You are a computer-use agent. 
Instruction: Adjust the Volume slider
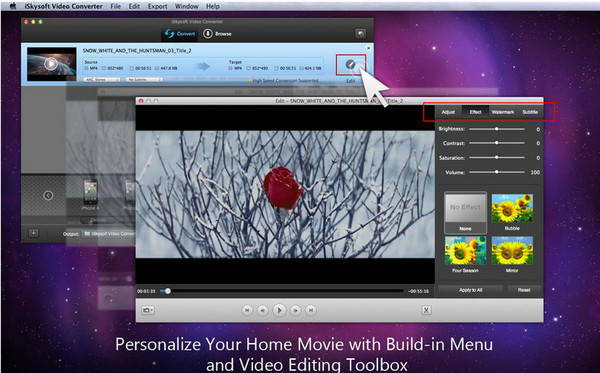497,172
